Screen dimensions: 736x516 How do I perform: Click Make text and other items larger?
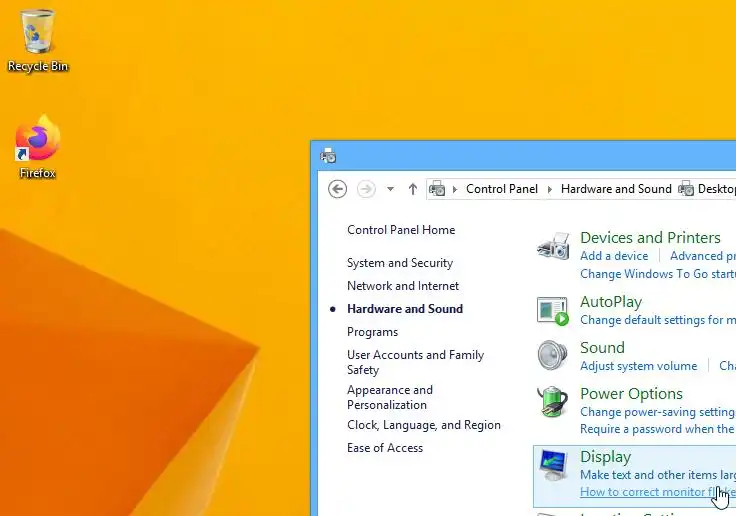(x=658, y=475)
